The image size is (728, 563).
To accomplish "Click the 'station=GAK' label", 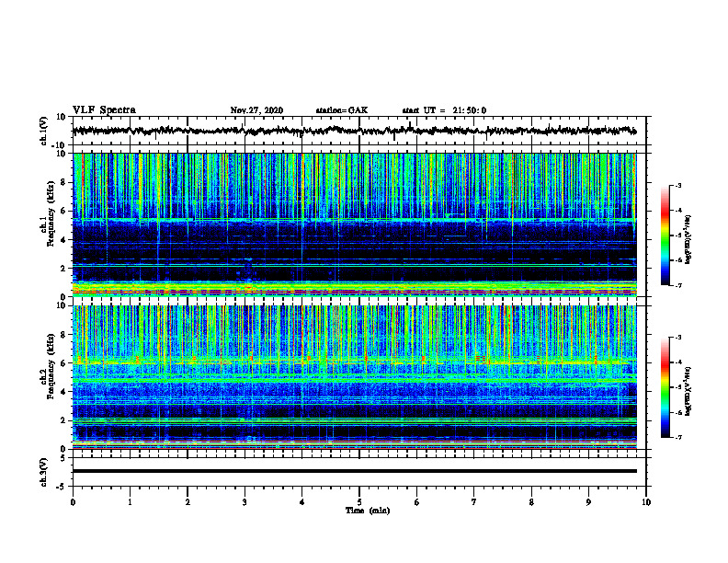I will point(342,110).
